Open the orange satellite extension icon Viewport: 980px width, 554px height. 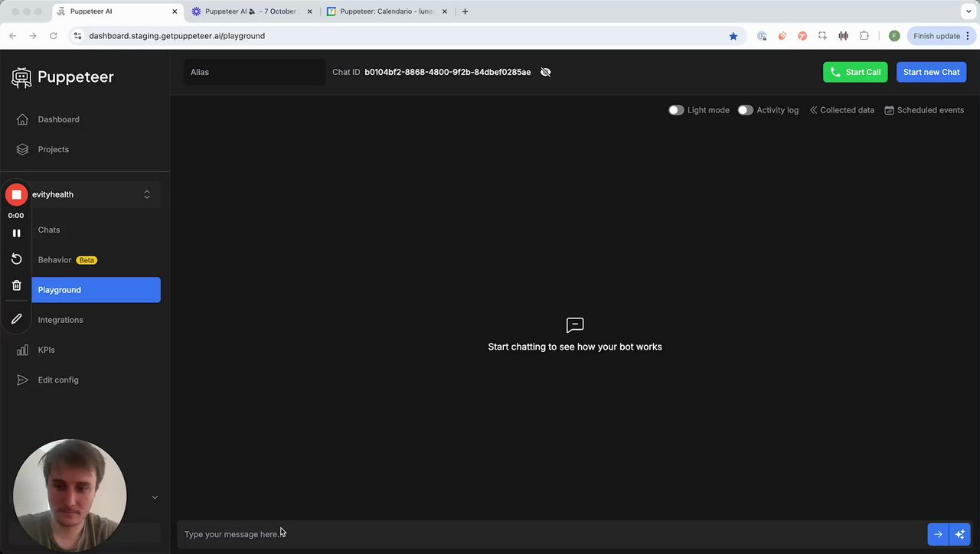(782, 36)
